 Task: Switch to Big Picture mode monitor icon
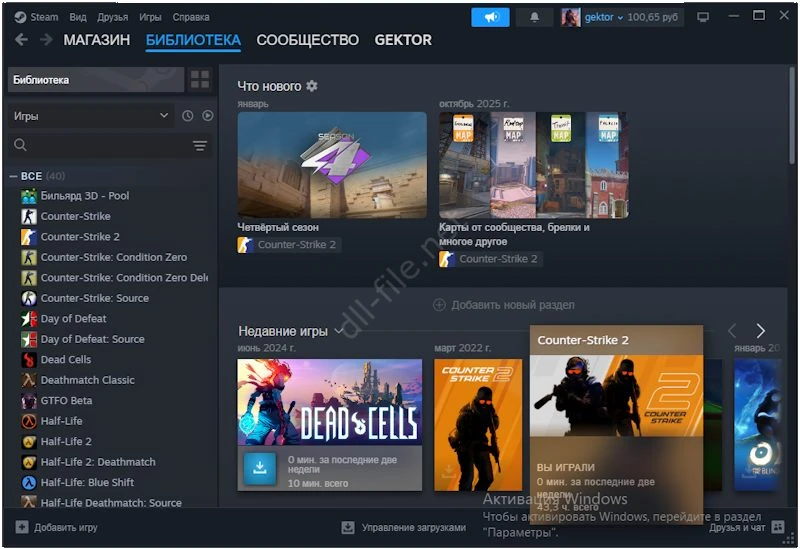pos(703,17)
